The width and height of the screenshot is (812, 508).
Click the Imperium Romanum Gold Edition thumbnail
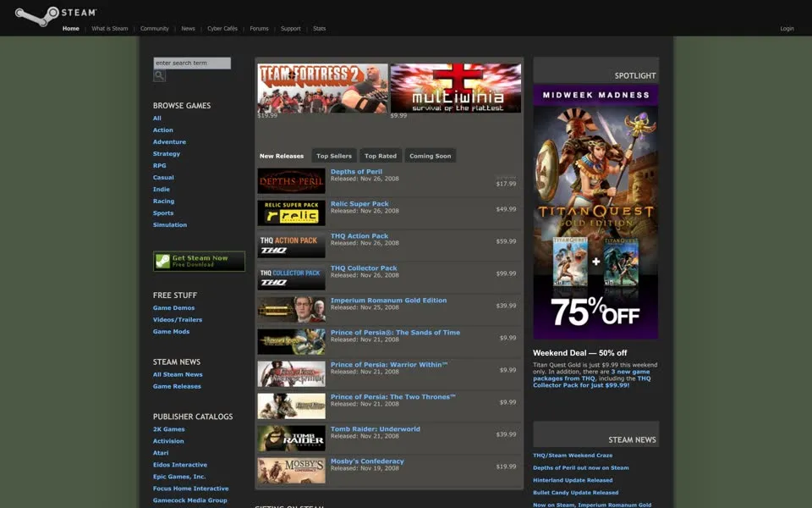[x=292, y=310]
